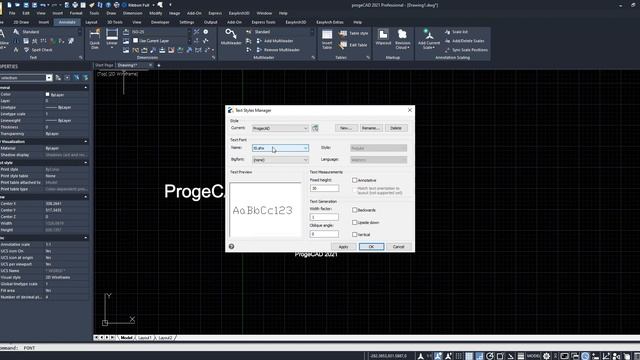Open the Bigfont dropdown

pos(280,160)
